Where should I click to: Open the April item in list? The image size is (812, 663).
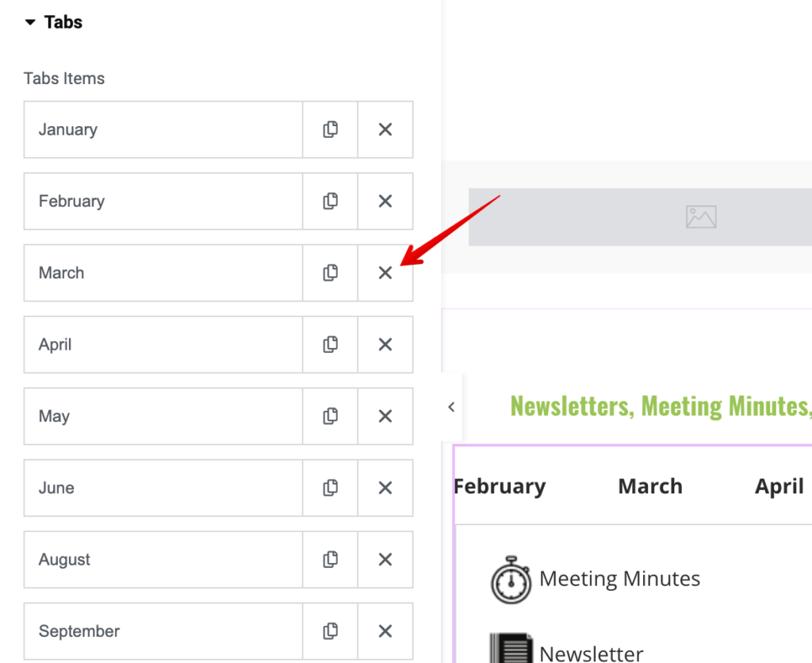tap(163, 344)
